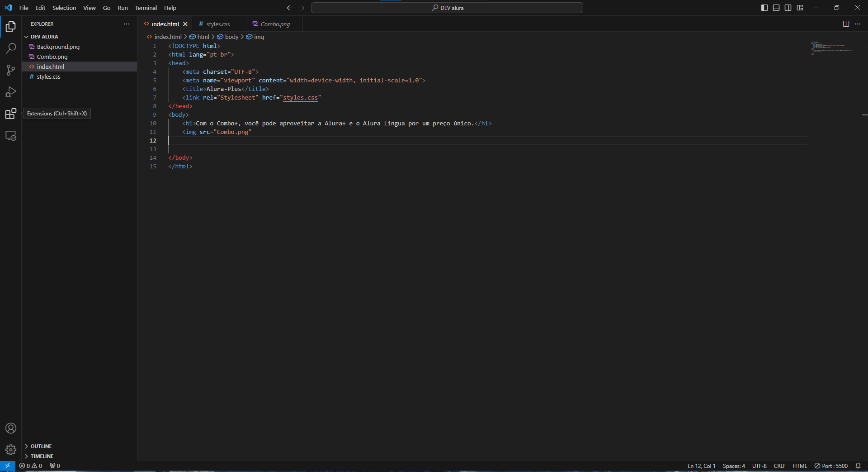868x472 pixels.
Task: Change CRLF end of line sequence
Action: (x=779, y=466)
